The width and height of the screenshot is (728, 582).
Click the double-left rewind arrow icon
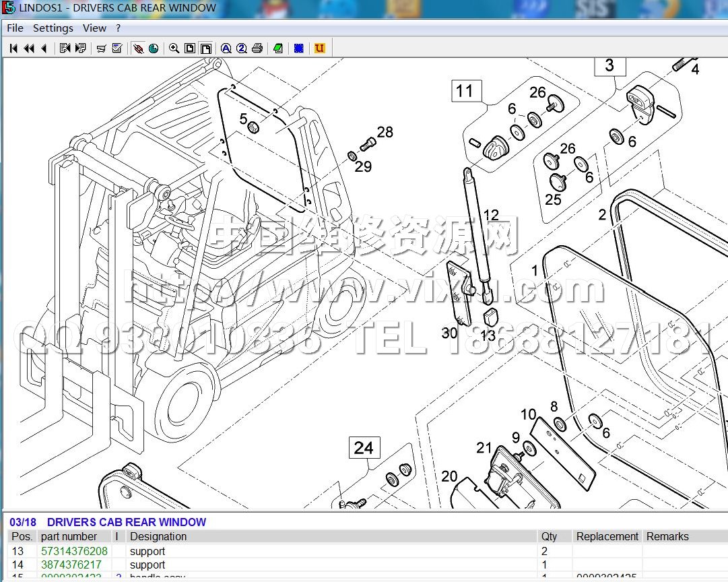click(x=29, y=48)
